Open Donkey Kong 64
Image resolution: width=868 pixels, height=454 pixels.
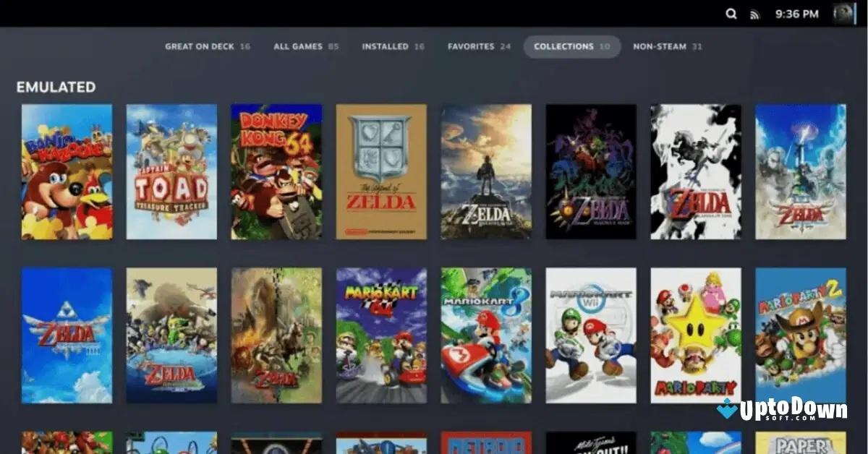276,171
